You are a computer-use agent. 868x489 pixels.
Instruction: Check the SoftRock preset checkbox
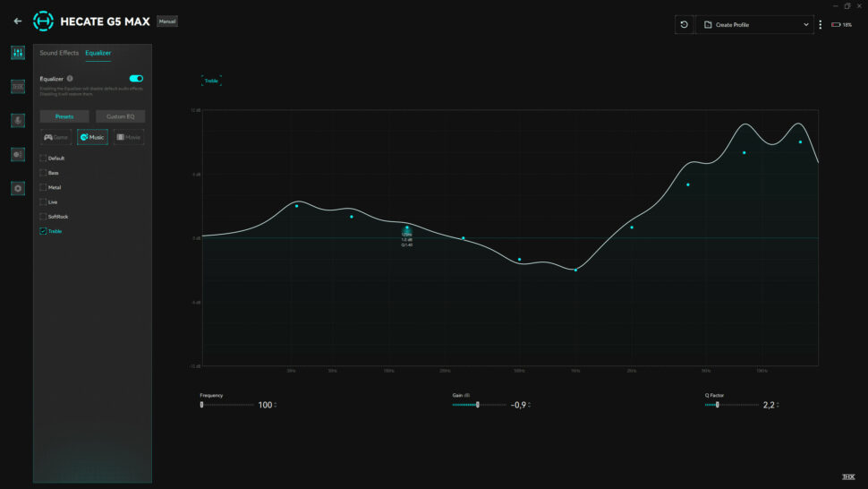coord(43,217)
